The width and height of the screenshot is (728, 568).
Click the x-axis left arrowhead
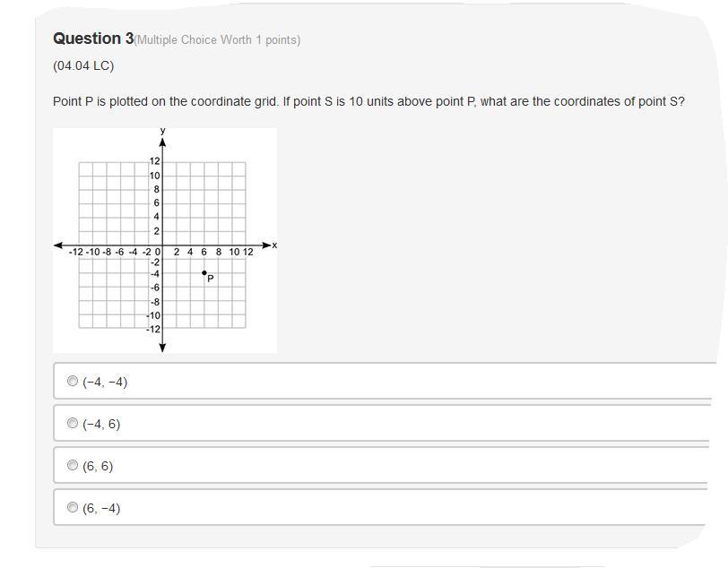[58, 245]
